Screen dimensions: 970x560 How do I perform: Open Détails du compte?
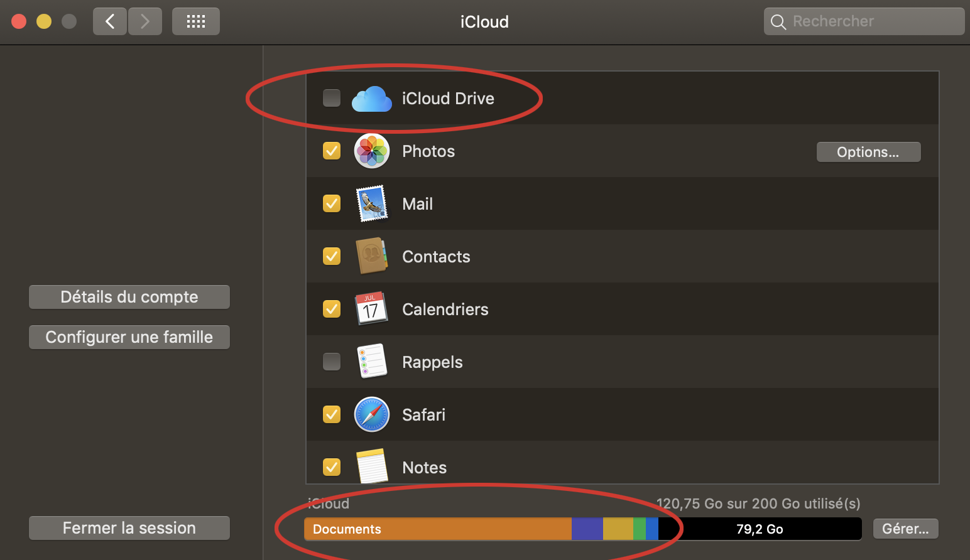[x=129, y=297]
